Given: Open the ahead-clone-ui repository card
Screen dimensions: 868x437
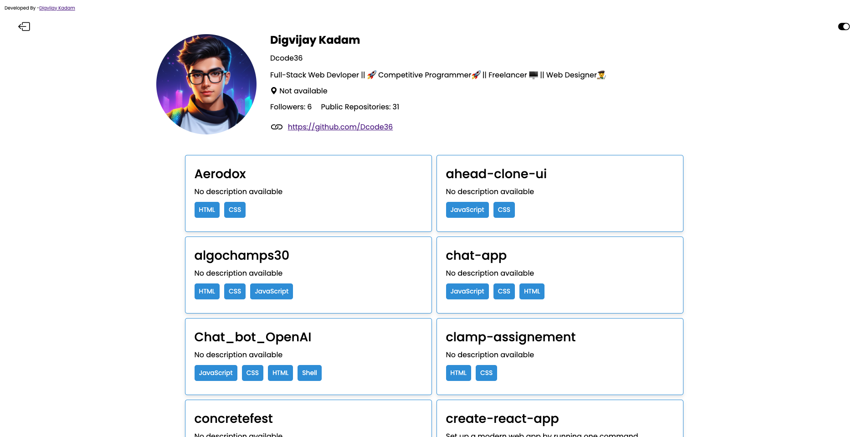Looking at the screenshot, I should click(560, 193).
